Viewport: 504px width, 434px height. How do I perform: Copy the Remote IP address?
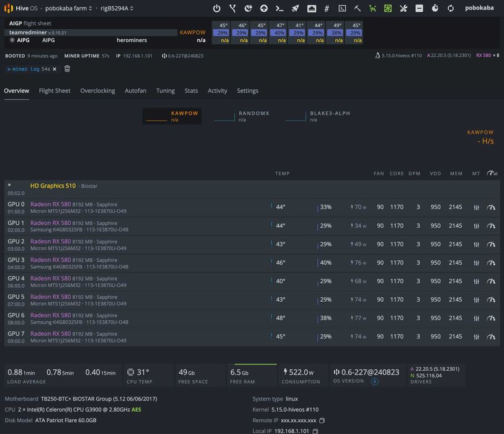click(322, 420)
